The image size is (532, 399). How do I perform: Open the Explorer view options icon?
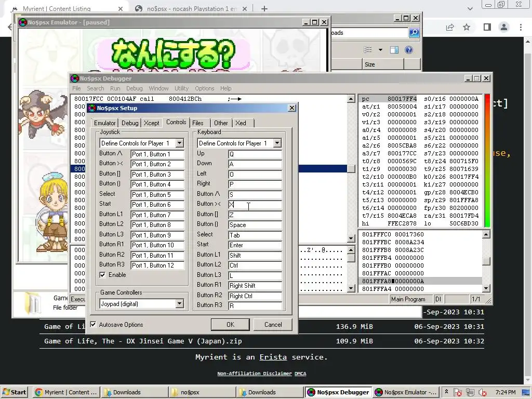coord(368,50)
